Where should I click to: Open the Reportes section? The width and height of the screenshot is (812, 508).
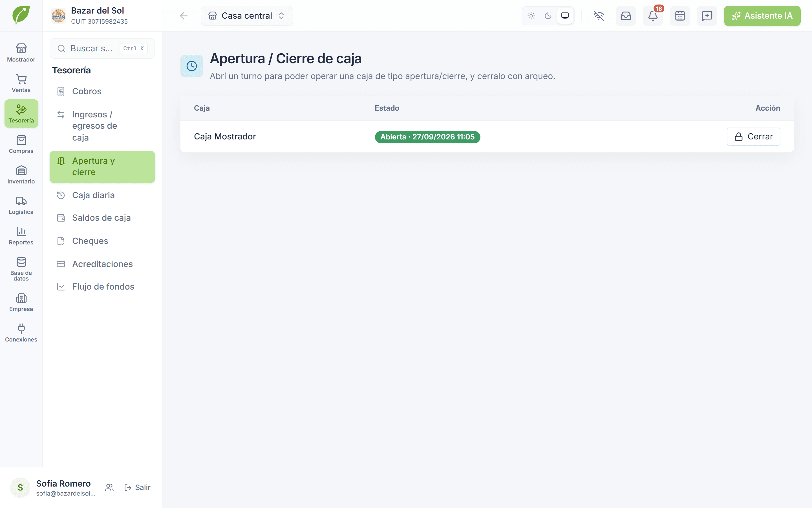[21, 236]
